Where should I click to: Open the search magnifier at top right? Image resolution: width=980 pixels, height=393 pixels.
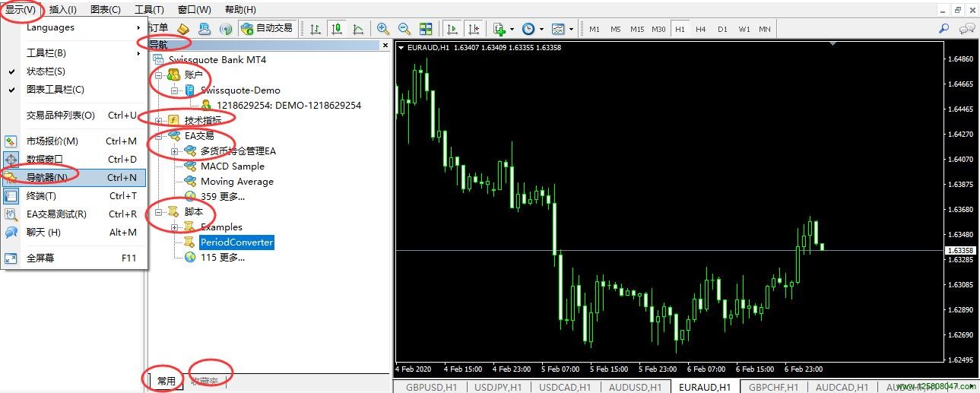[x=944, y=29]
